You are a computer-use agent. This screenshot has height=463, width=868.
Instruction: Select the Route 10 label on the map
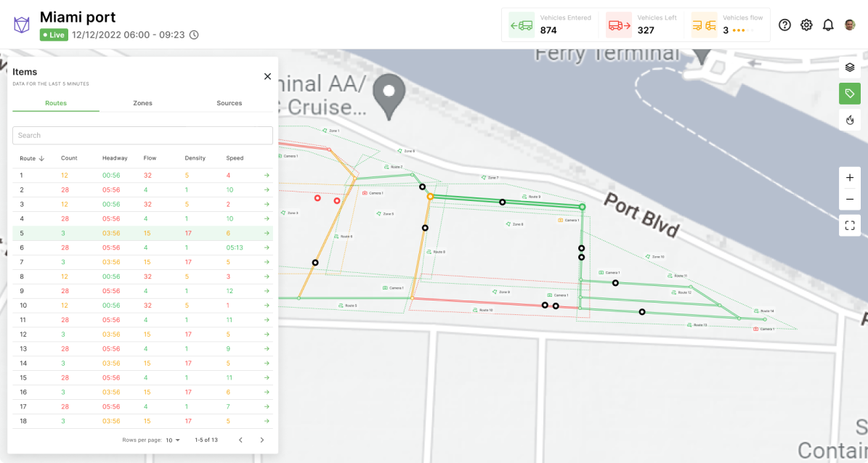(483, 311)
